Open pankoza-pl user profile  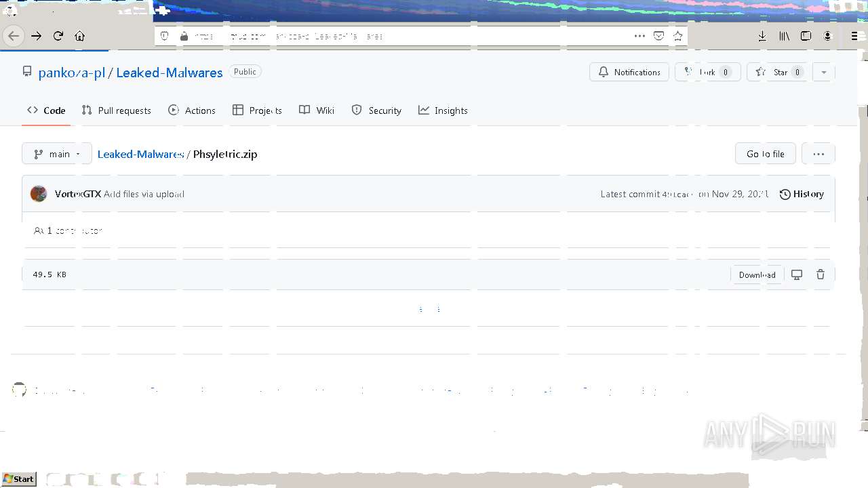[x=72, y=73]
